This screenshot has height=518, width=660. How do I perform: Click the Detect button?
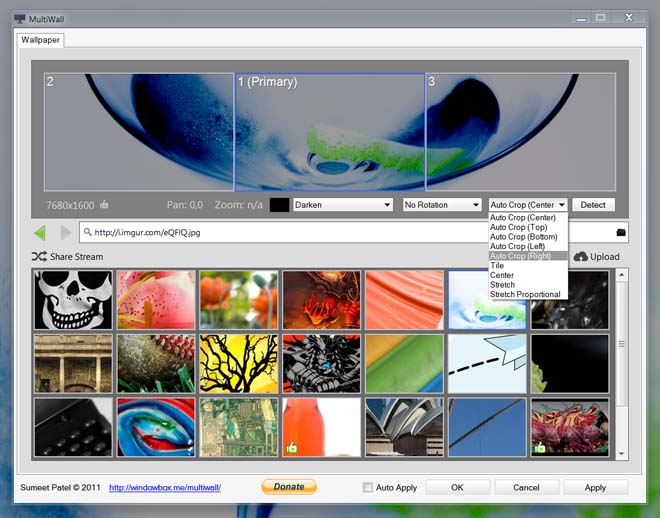tap(593, 205)
